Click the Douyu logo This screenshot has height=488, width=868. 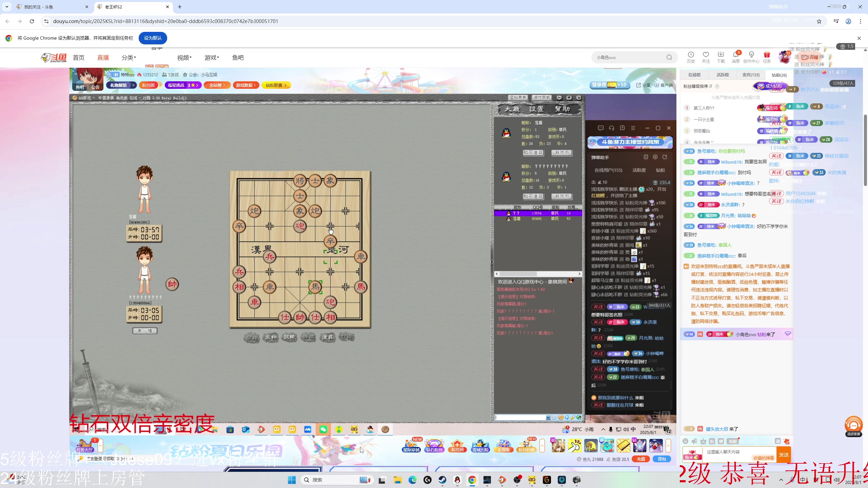pyautogui.click(x=54, y=58)
